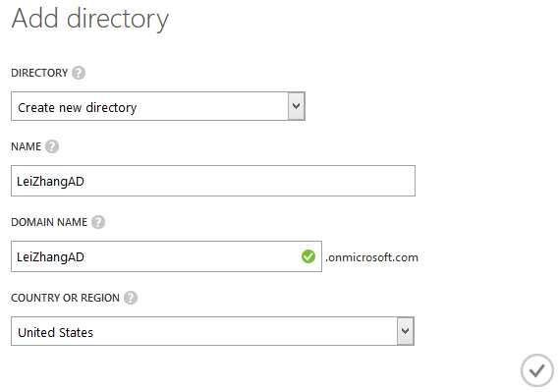This screenshot has height=392, width=558.
Task: Click the green domain validation checkmark
Action: [308, 256]
